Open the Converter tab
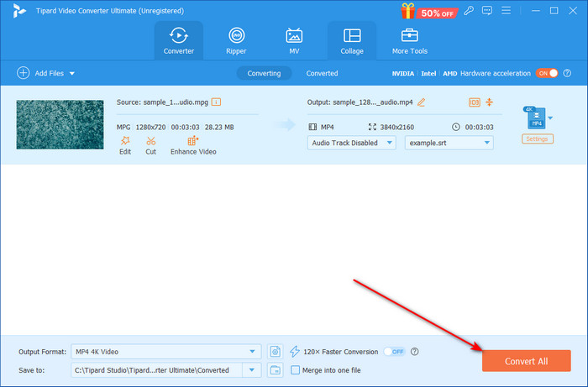 [x=178, y=41]
